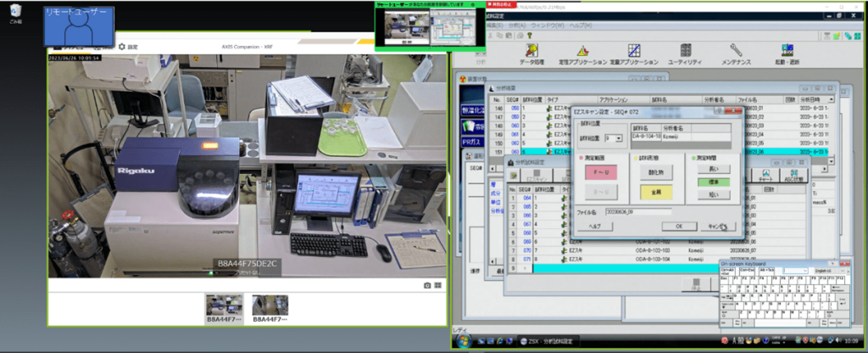
Task: Select 酸化物 sample form
Action: point(655,172)
